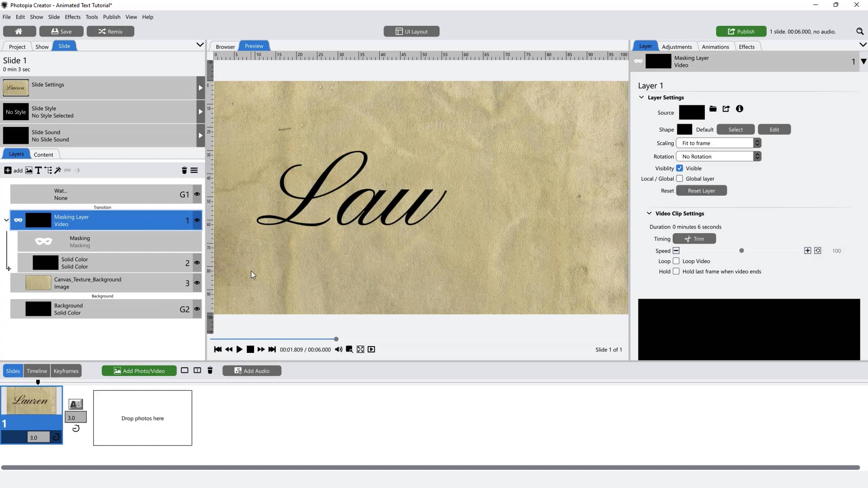Collapse the Masking Layer group
The image size is (868, 488).
pos(6,220)
